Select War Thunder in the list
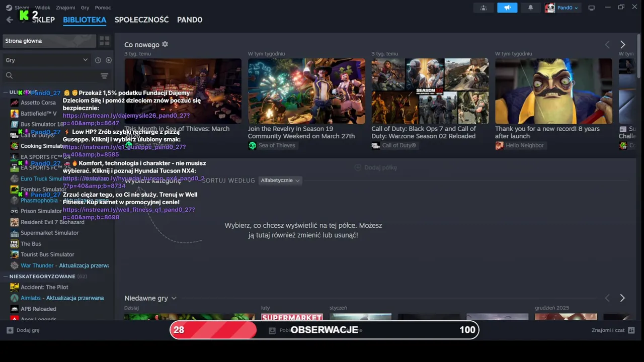 pyautogui.click(x=64, y=265)
